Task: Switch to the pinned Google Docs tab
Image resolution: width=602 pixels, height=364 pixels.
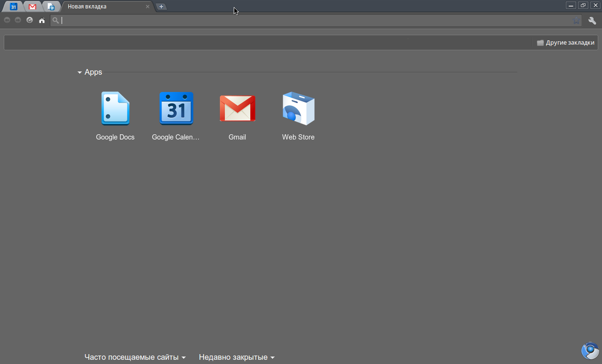Action: coord(51,7)
